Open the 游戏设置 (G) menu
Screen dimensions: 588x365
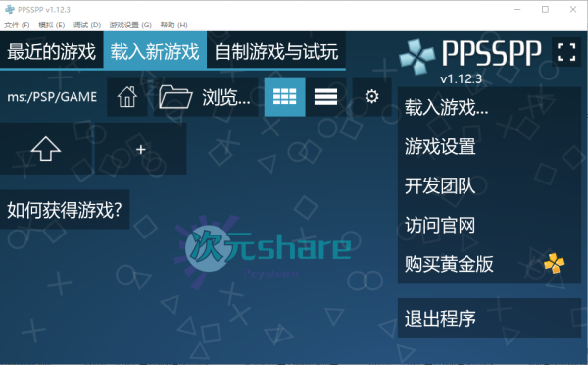(130, 25)
